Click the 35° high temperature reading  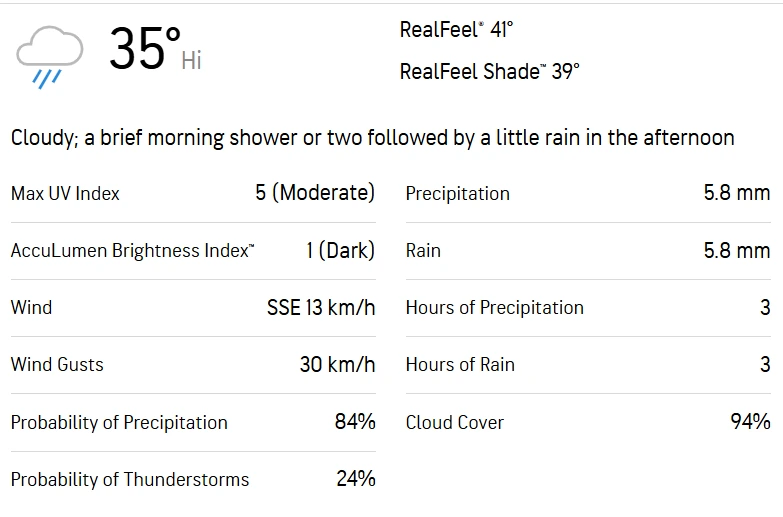click(x=145, y=50)
